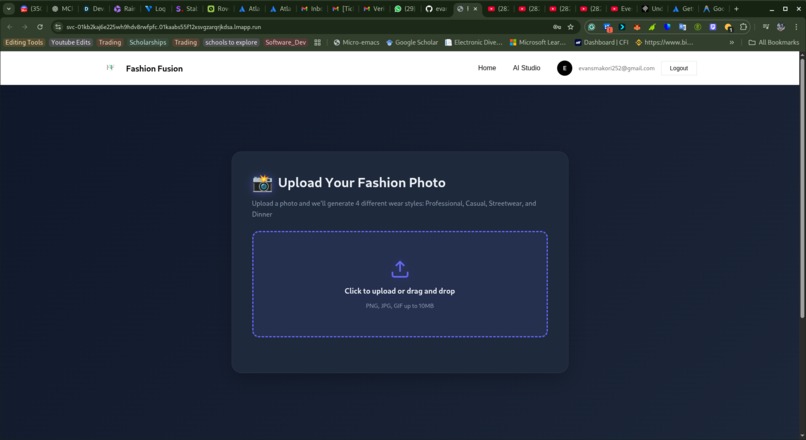Click the 'Upload Your Fashion Photo' heading
Screen dimensions: 806x440
[x=362, y=183]
